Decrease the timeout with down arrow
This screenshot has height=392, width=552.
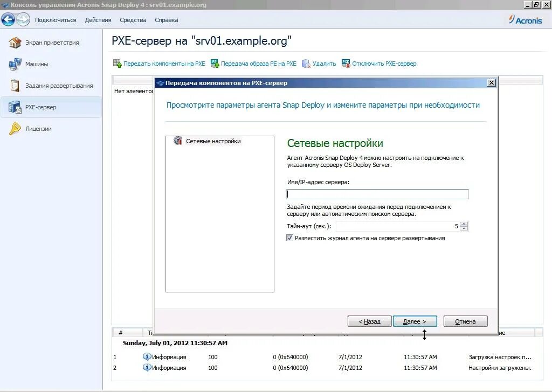464,228
